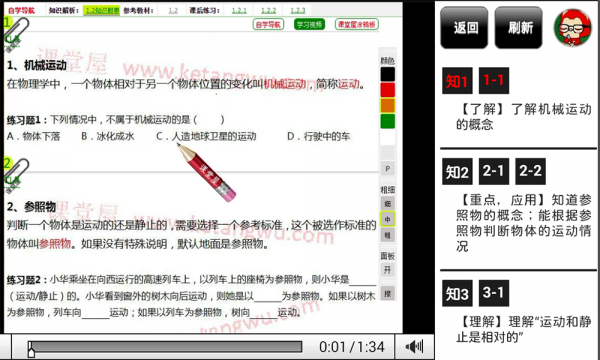Click the red pencil cursor graphic
Screen dimensions: 600x360
click(206, 172)
